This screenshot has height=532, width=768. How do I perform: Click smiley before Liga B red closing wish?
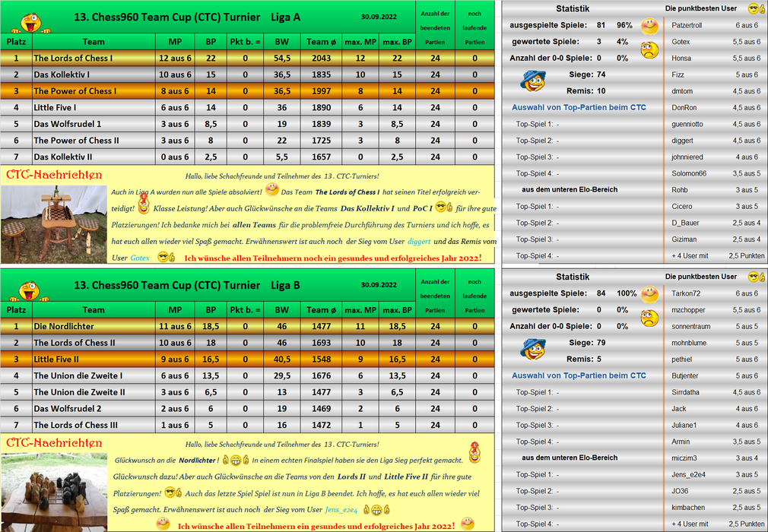click(x=163, y=524)
